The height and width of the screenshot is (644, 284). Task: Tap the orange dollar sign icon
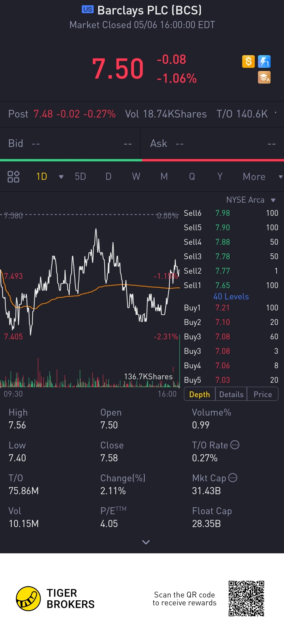(248, 62)
